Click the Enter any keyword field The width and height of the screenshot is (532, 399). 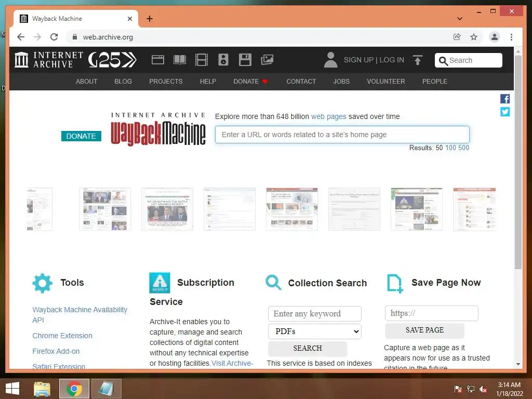(x=314, y=314)
